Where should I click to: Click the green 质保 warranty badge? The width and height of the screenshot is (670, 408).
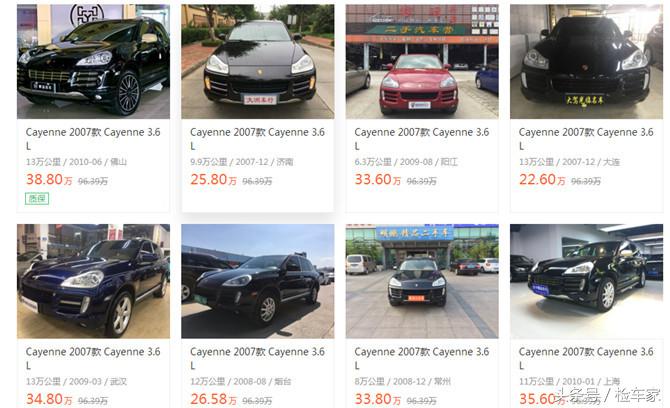point(37,198)
